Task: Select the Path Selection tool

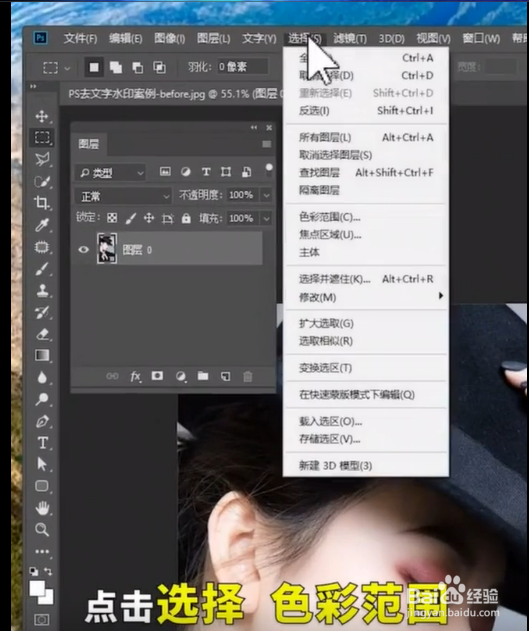Action: [42, 464]
